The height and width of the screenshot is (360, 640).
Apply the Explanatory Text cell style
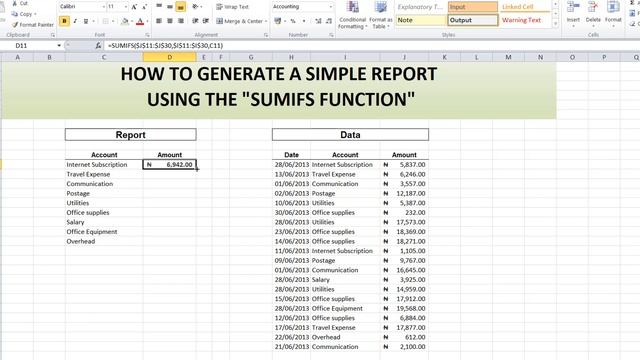[421, 7]
